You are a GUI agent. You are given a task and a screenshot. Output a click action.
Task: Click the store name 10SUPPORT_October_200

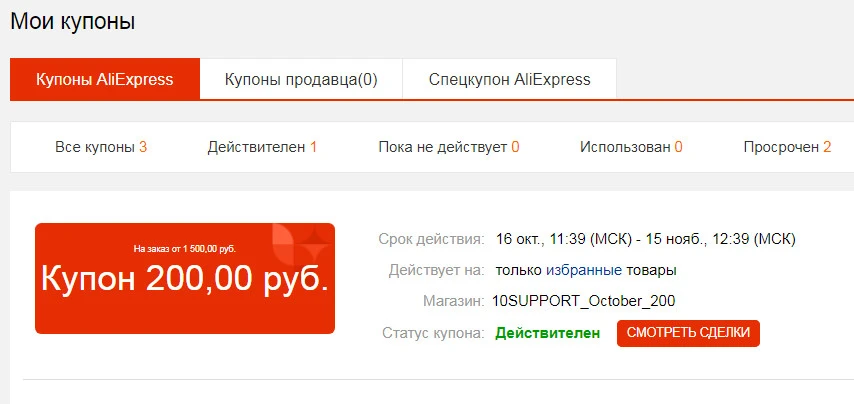583,301
